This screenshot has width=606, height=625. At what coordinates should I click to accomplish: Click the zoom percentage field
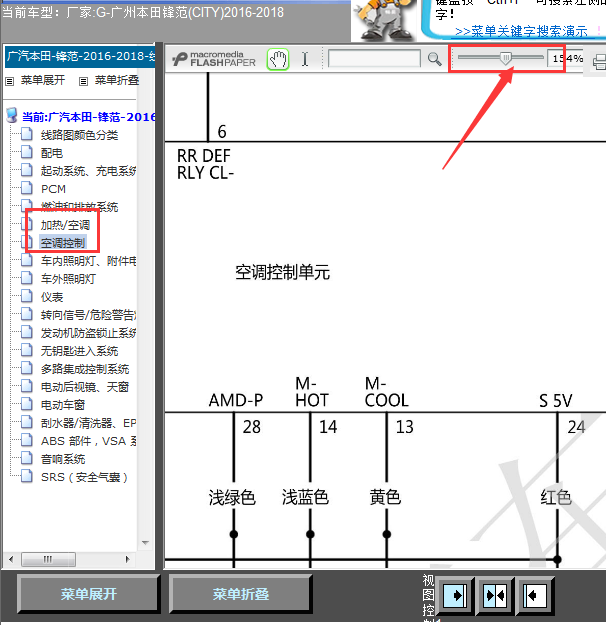(x=566, y=59)
